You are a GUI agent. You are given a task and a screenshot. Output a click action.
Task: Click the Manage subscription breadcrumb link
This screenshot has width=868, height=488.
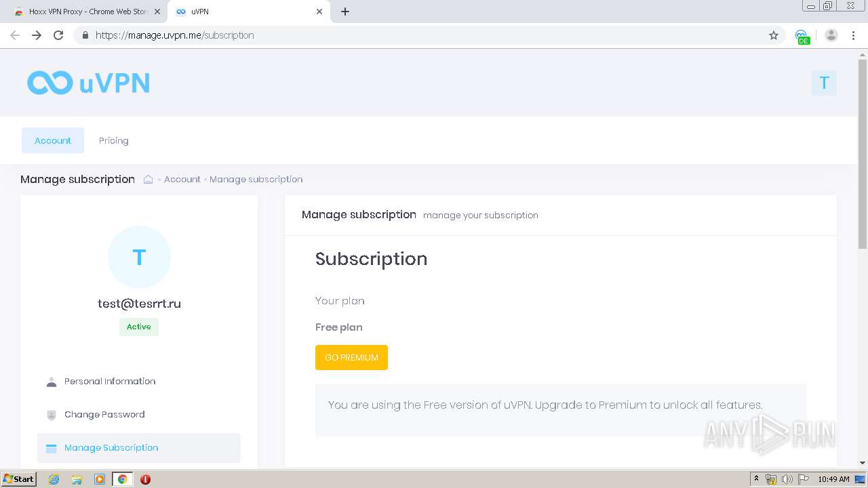(256, 179)
